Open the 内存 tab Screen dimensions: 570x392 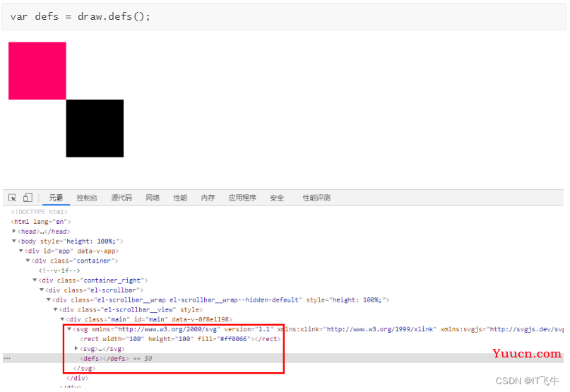point(208,198)
